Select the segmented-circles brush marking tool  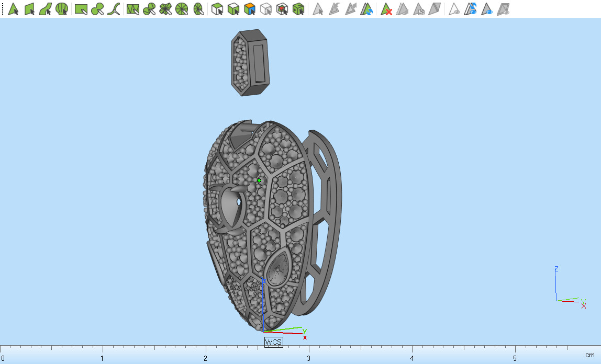[149, 8]
